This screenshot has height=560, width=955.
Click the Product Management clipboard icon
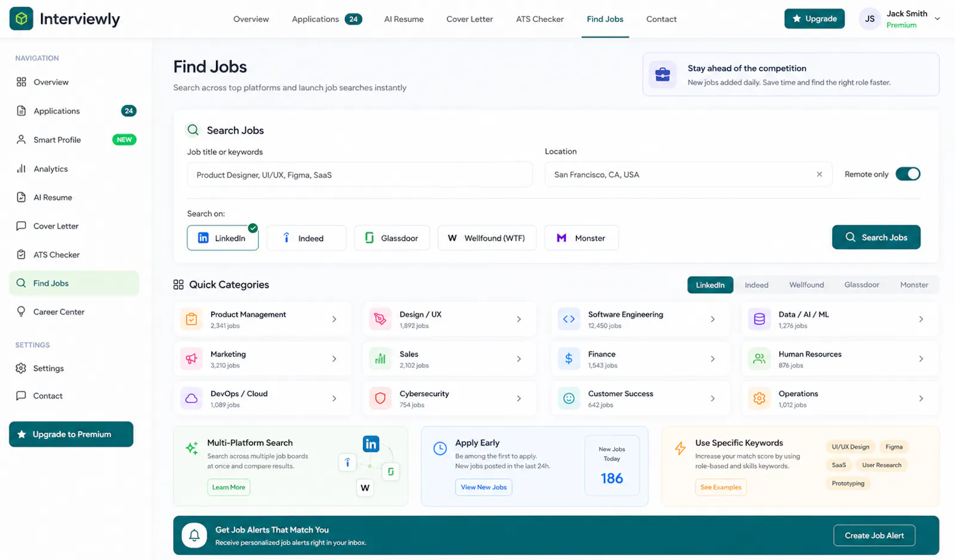coord(192,320)
